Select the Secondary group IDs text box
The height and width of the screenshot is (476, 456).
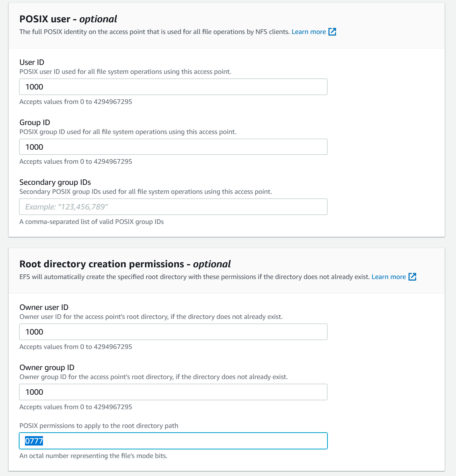pos(173,207)
